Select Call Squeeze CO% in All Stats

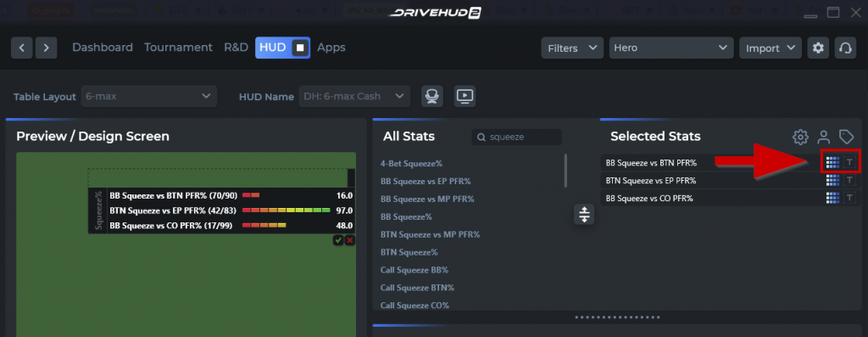pyautogui.click(x=415, y=306)
